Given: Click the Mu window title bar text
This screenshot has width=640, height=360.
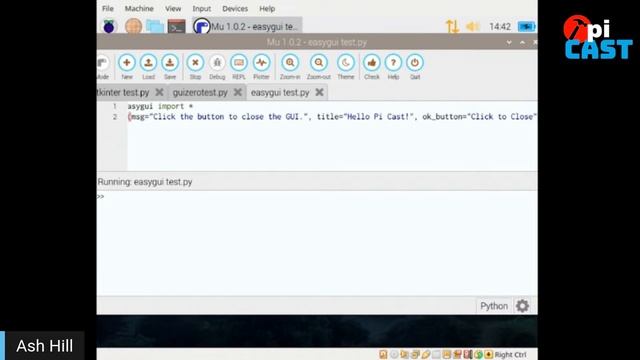Looking at the screenshot, I should (317, 42).
